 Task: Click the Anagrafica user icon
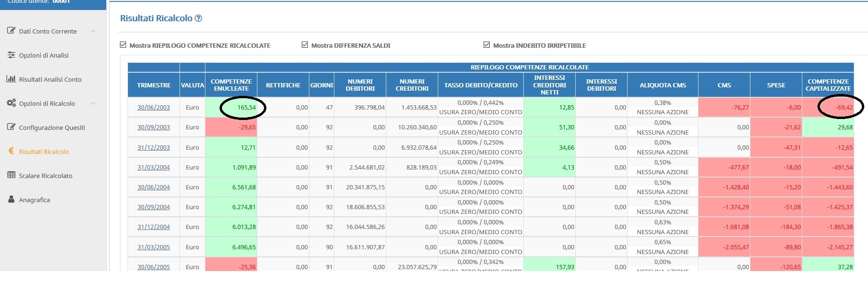coord(11,199)
